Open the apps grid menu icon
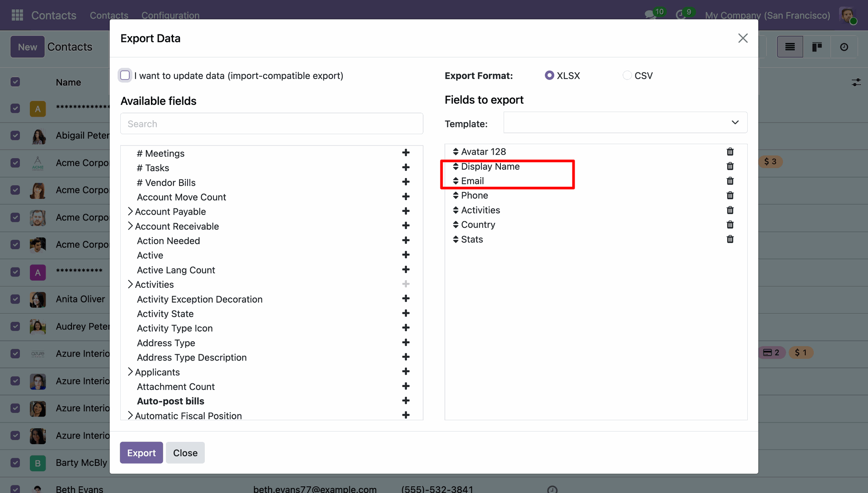The width and height of the screenshot is (868, 493). [17, 15]
